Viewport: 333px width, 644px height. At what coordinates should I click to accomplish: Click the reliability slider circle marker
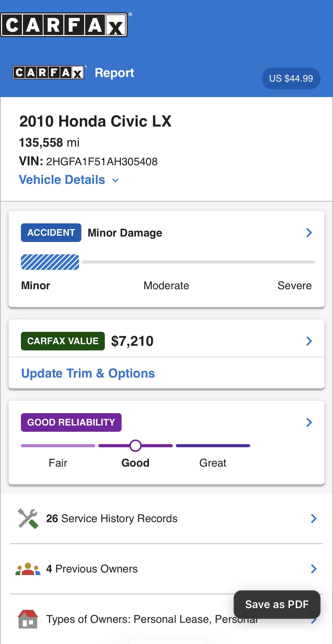136,446
